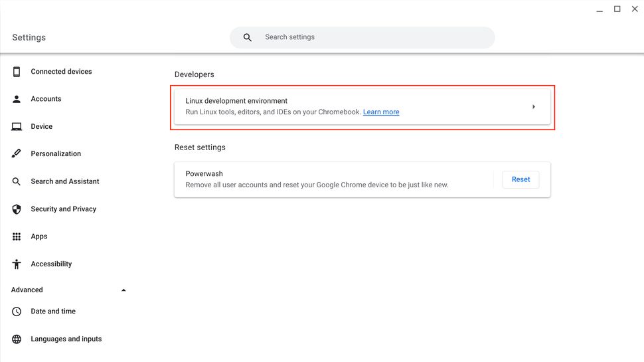Viewport: 644px width, 362px height.
Task: Go to the Personalization section
Action: click(x=56, y=153)
